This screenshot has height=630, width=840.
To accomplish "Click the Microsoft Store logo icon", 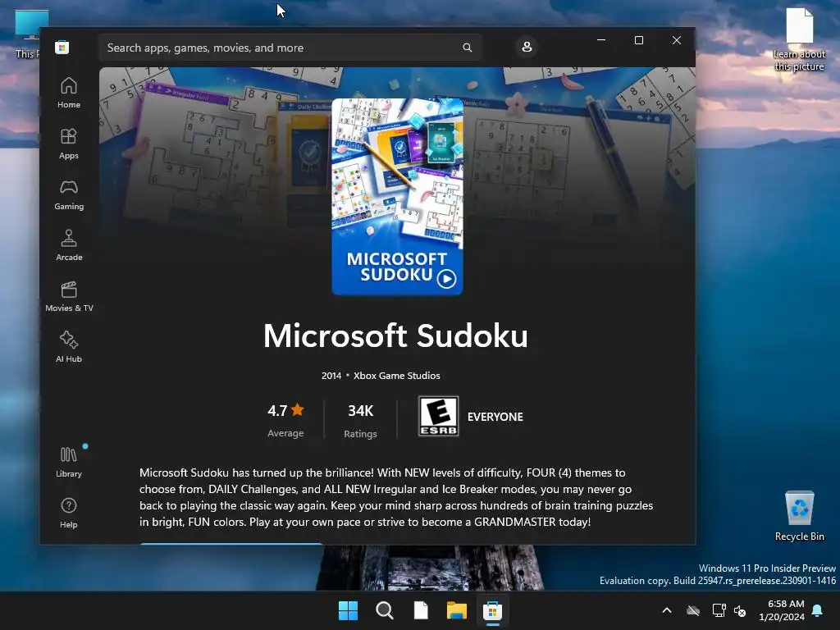I will (62, 48).
